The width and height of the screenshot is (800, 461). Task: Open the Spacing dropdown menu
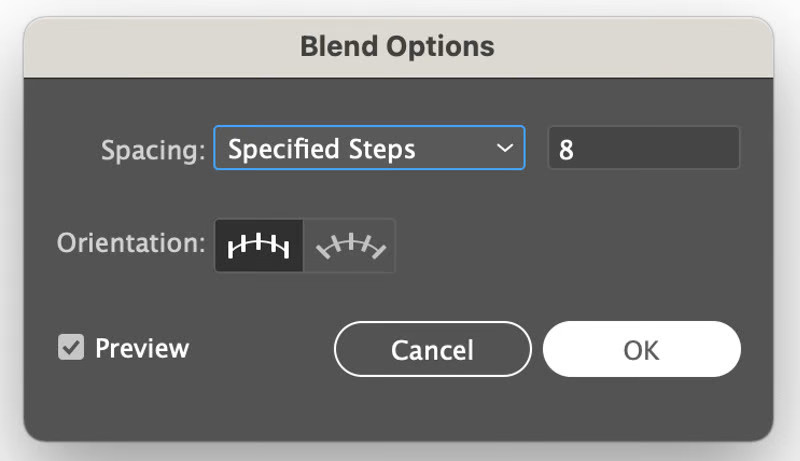[x=368, y=148]
